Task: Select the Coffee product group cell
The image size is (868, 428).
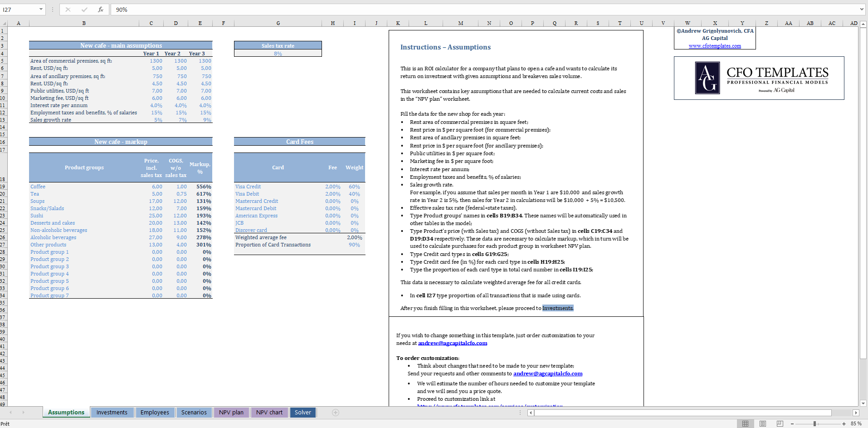Action: click(x=84, y=187)
